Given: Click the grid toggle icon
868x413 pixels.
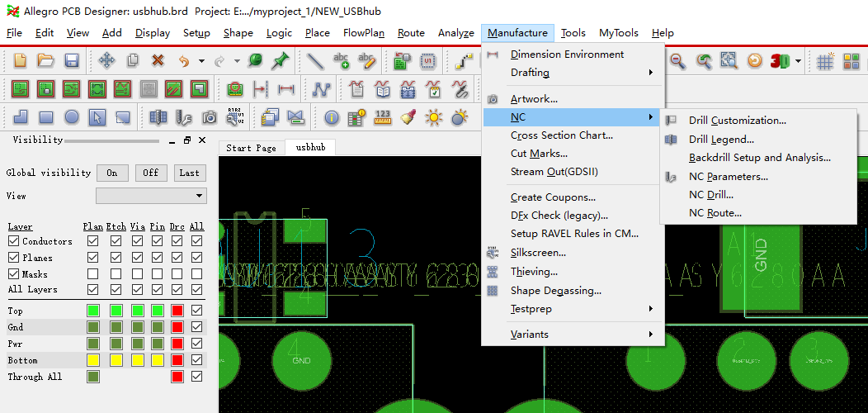Looking at the screenshot, I should click(x=826, y=60).
